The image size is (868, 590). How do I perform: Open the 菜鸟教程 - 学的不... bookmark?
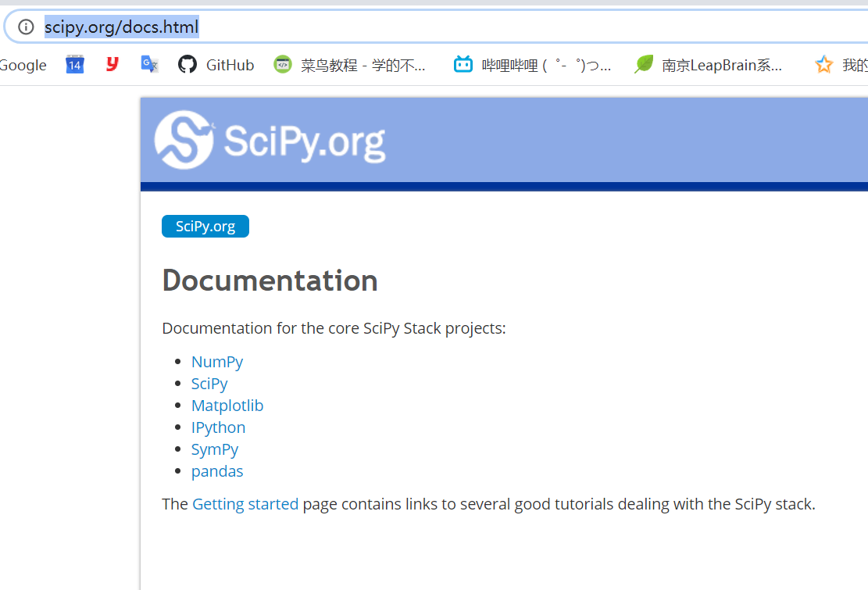363,66
